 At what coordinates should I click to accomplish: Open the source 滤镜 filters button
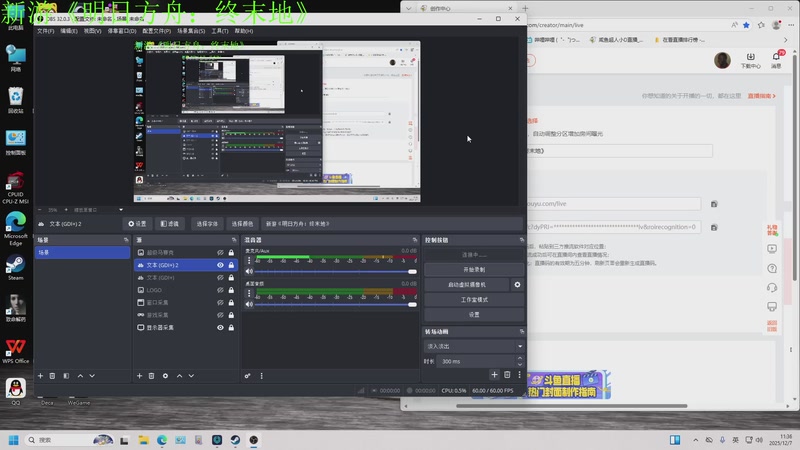169,223
